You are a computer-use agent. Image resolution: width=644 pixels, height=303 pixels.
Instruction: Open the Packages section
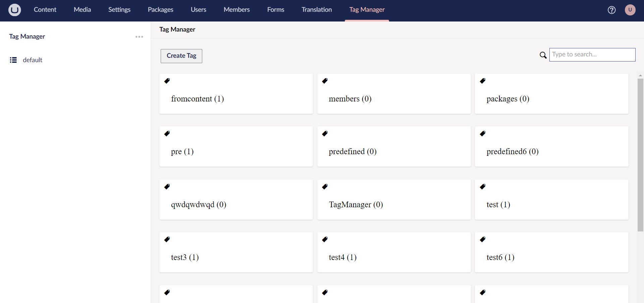pyautogui.click(x=160, y=10)
